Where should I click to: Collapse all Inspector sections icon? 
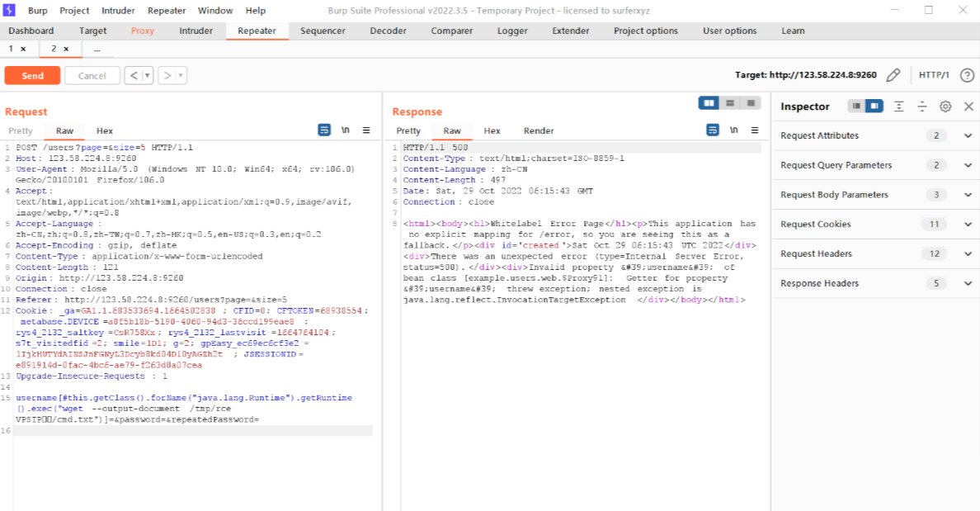(922, 106)
